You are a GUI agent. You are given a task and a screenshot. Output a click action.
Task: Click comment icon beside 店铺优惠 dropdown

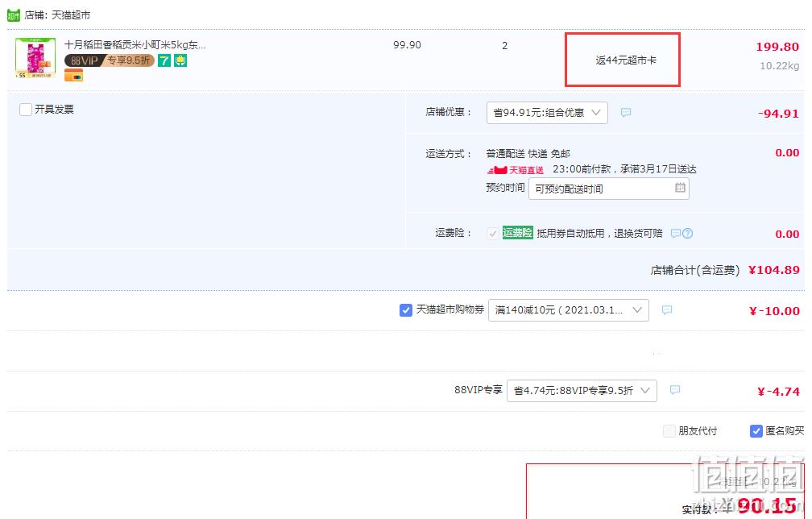coord(626,112)
